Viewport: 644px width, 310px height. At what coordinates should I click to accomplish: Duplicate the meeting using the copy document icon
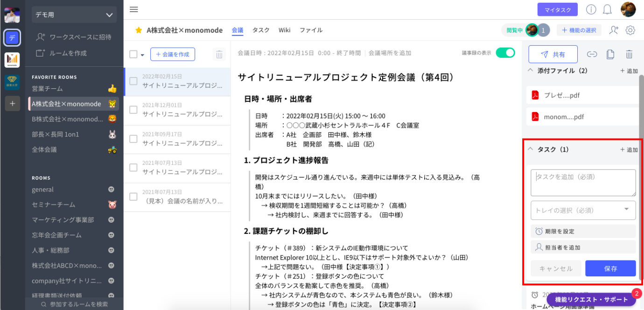[x=610, y=54]
